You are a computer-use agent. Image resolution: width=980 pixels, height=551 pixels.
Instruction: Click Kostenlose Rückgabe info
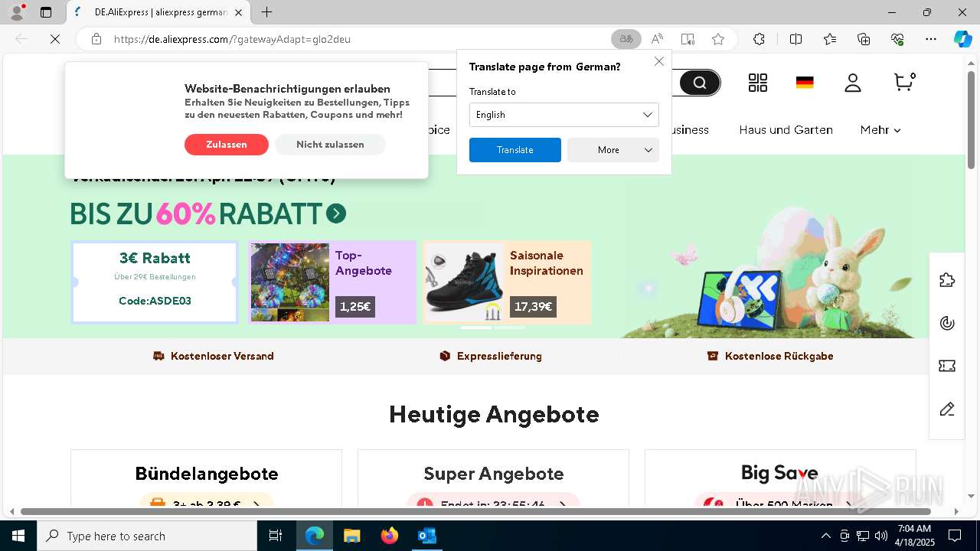(x=770, y=356)
